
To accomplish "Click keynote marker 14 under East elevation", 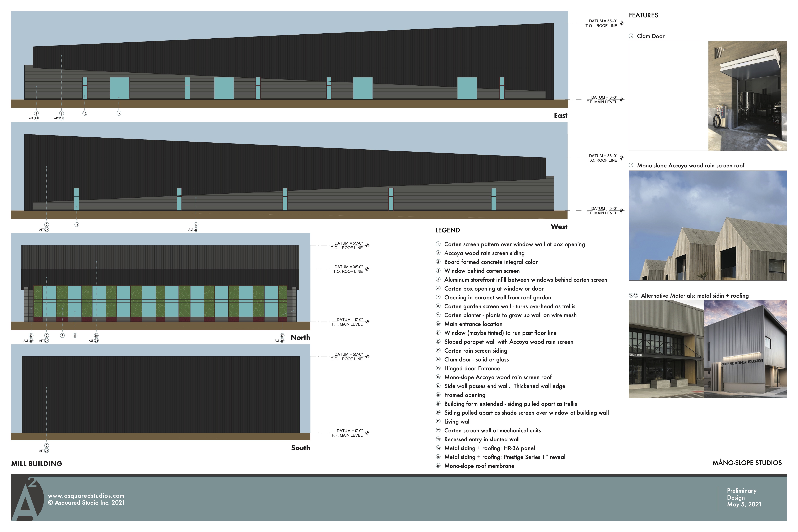I will tap(119, 113).
